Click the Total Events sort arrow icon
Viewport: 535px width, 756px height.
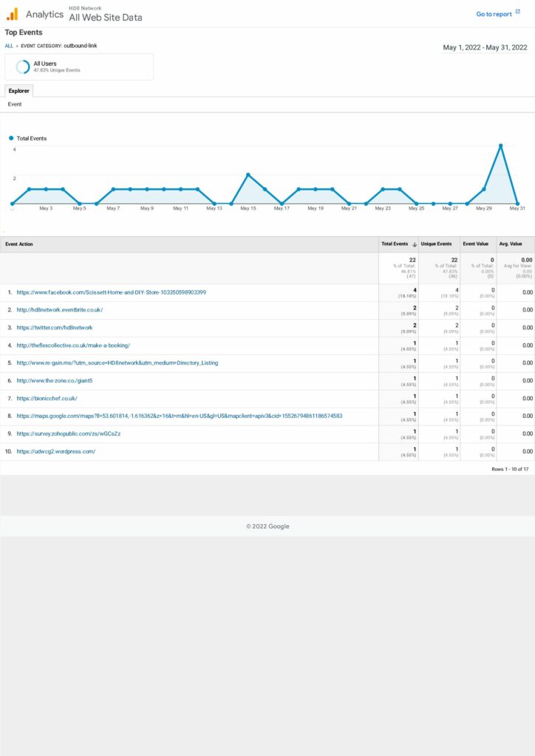point(414,244)
